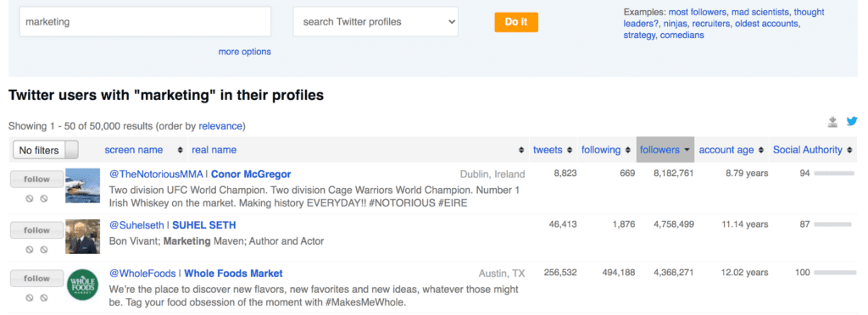868x315 pixels.
Task: Open the Conor McGregor name link
Action: tap(251, 174)
